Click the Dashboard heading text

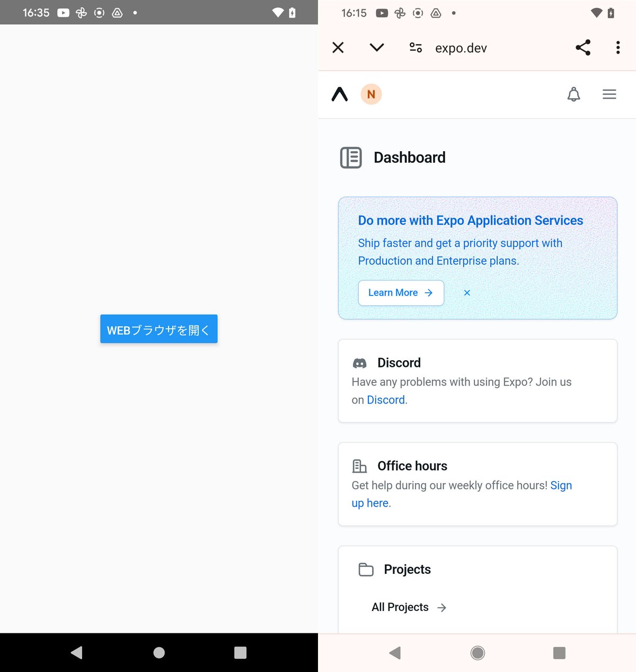click(x=410, y=158)
